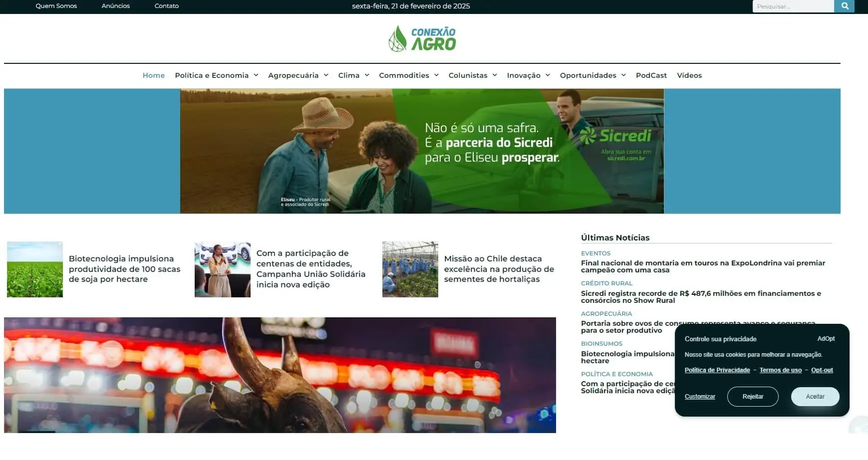Screen dimensions: 868x460
Task: Open the CRÉDITO RURAL category label
Action: point(606,283)
